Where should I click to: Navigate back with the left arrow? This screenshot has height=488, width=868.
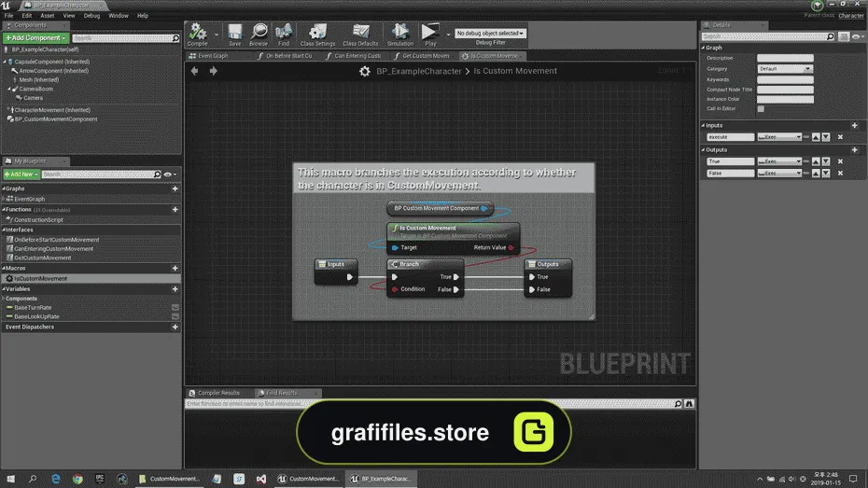[195, 71]
